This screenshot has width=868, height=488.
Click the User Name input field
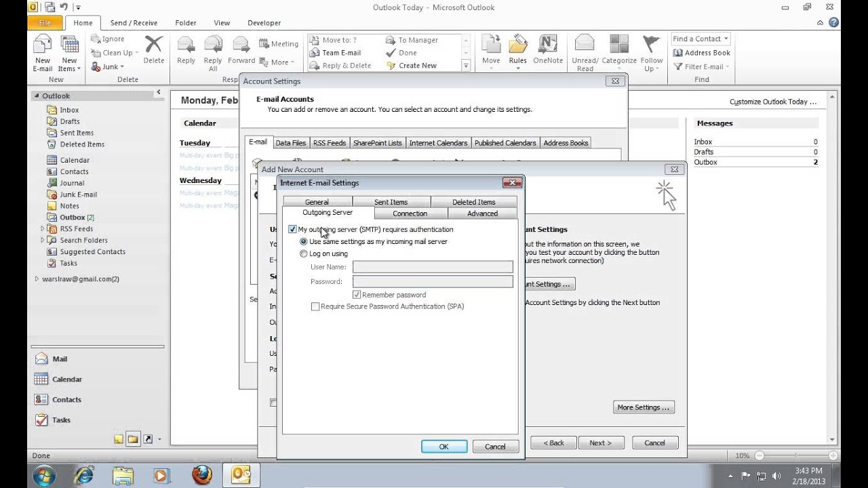[x=433, y=267]
